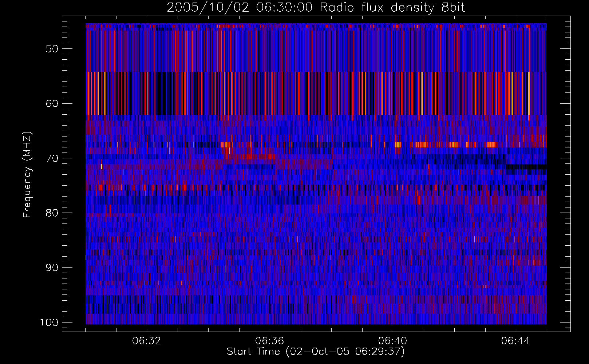This screenshot has height=364, width=589.
Task: Click the 06:36 time tick label
Action: [x=270, y=341]
